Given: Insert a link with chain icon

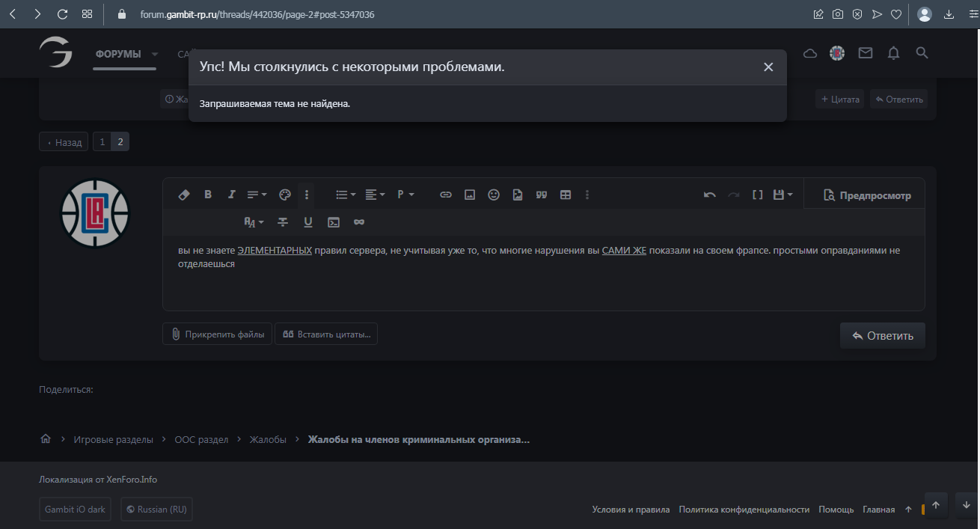Looking at the screenshot, I should (x=445, y=195).
